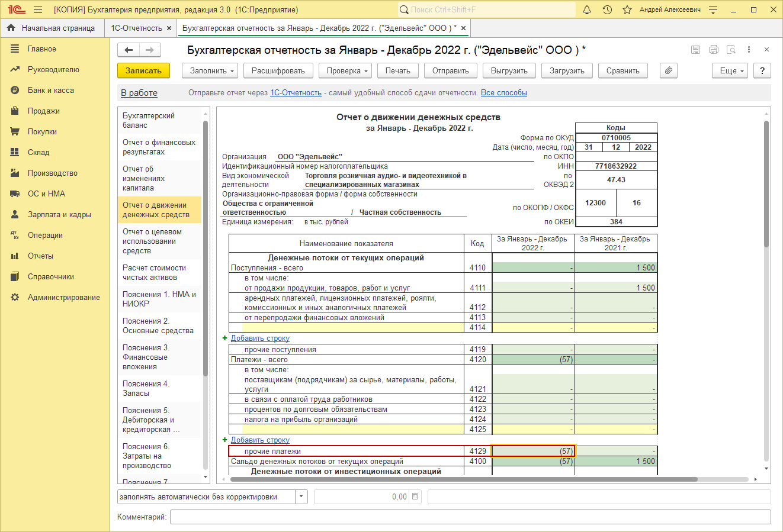Image resolution: width=783 pixels, height=532 pixels.
Task: Switch to 1С-Отчетность tab
Action: (136, 28)
